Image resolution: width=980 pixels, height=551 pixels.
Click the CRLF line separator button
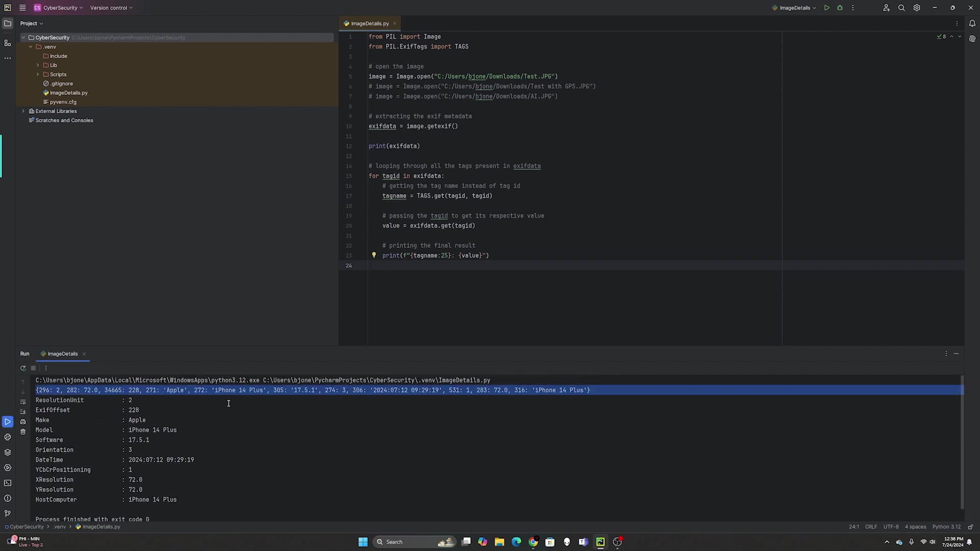871,527
